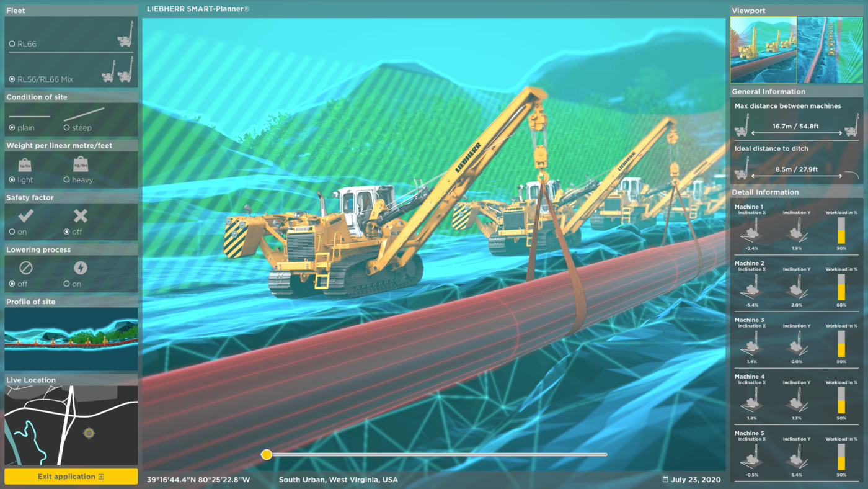Select the RL66 fleet radio button
The width and height of the screenshot is (868, 489).
(12, 44)
